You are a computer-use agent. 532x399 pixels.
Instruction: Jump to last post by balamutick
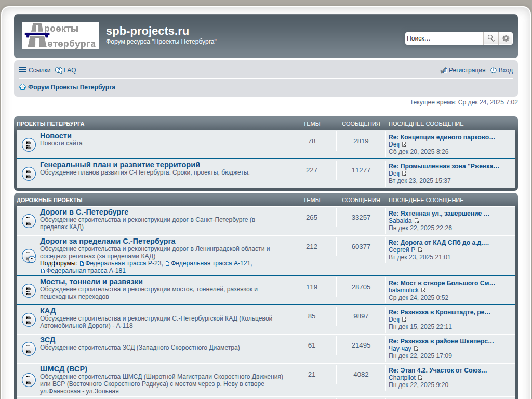tap(423, 290)
